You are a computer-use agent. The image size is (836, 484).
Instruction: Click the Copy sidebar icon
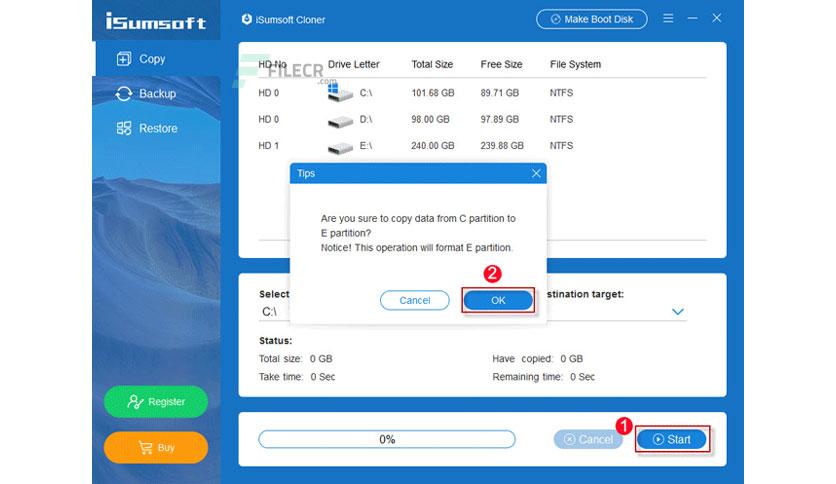[x=124, y=59]
